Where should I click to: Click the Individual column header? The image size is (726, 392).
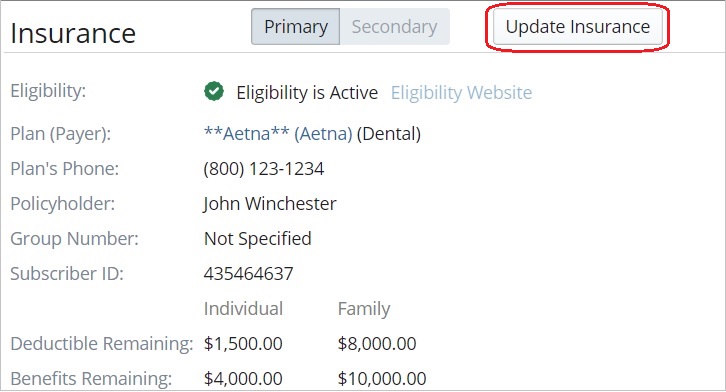click(x=243, y=309)
